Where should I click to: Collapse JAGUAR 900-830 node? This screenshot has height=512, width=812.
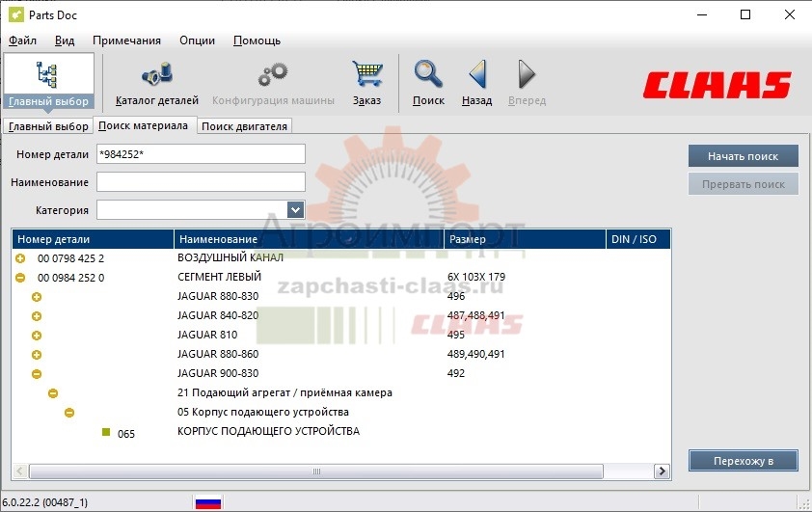[x=37, y=374]
